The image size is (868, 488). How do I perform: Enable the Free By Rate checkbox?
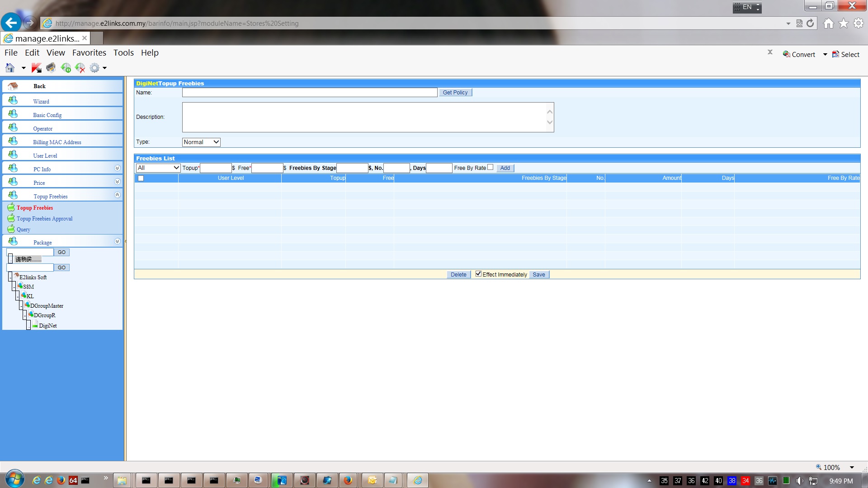point(490,167)
